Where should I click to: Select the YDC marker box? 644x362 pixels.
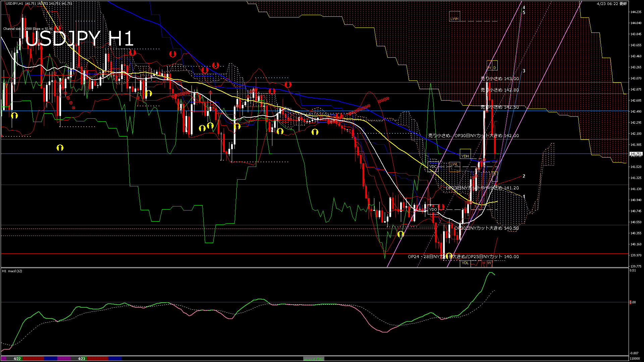[x=433, y=167]
